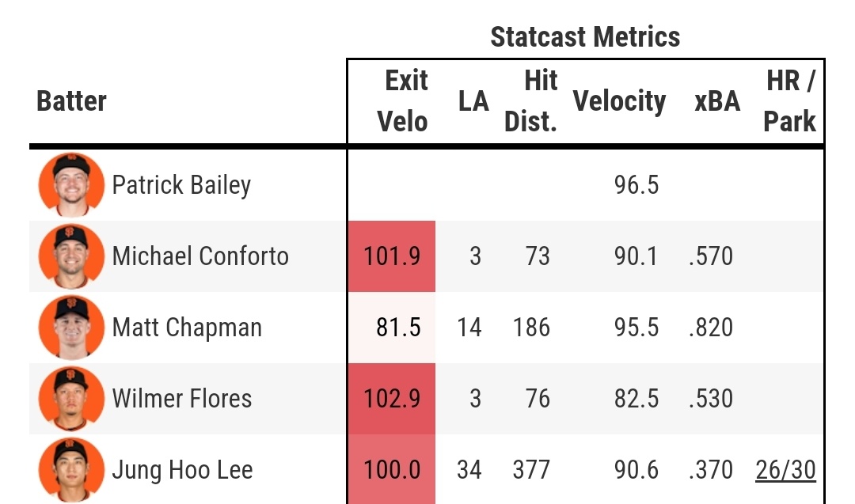Click the Batter column header

(71, 101)
